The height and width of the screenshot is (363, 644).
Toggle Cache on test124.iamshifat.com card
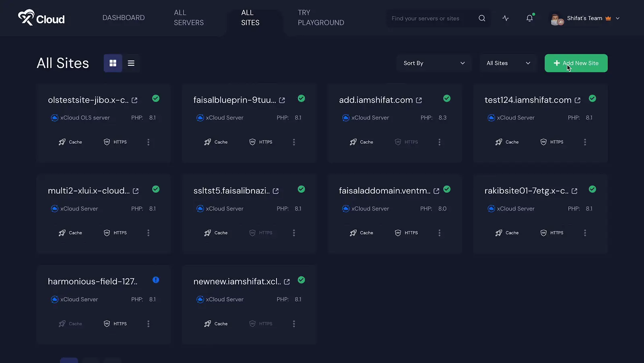click(507, 142)
